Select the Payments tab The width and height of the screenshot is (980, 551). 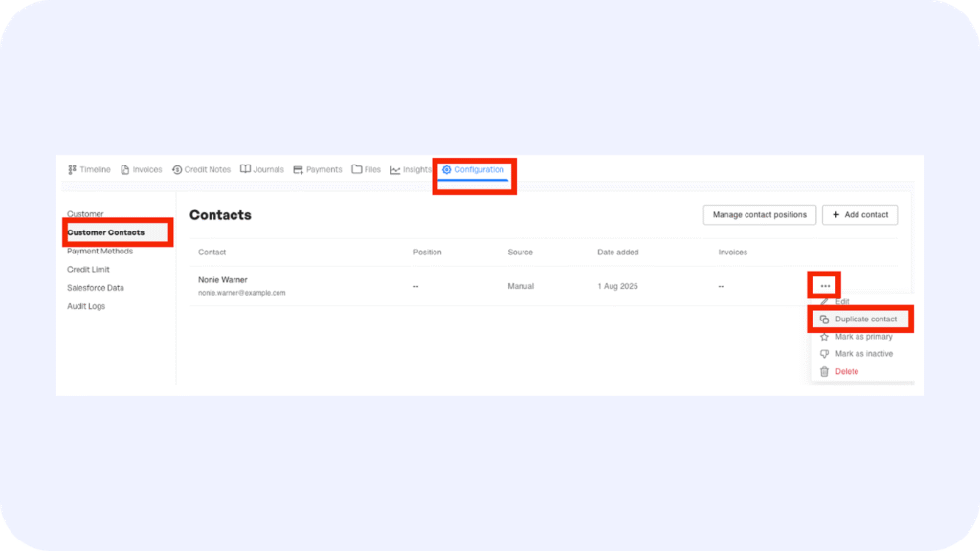click(x=318, y=170)
